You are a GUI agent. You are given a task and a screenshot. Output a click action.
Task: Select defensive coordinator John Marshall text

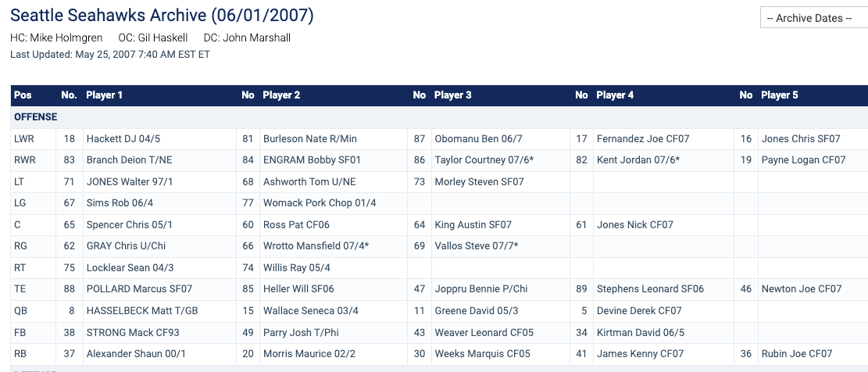[247, 38]
